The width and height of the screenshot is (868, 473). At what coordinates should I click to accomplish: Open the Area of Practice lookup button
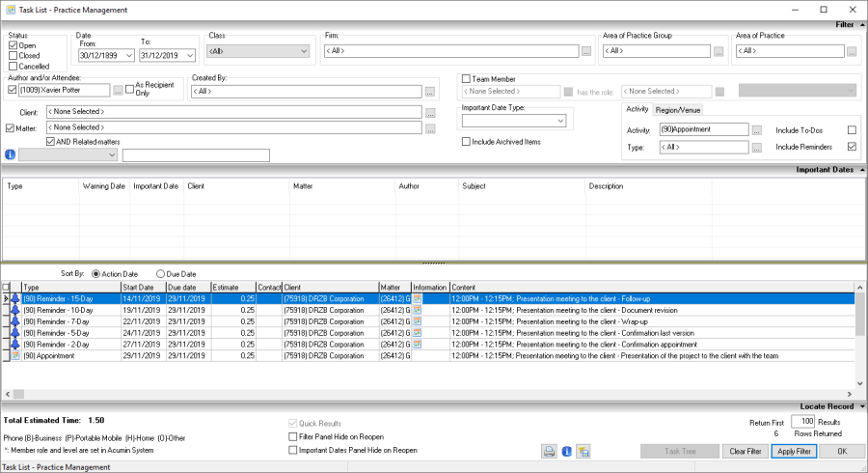pyautogui.click(x=852, y=51)
